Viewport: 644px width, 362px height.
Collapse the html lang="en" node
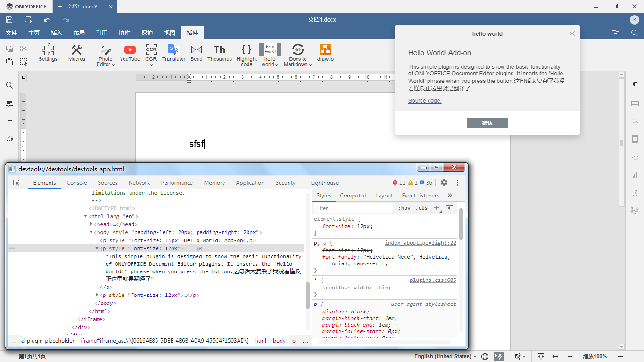pos(86,216)
